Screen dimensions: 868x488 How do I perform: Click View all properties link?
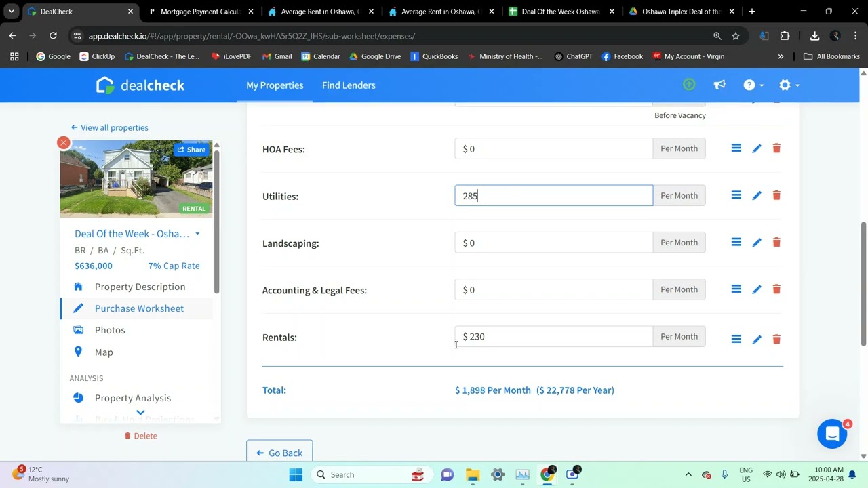click(110, 127)
